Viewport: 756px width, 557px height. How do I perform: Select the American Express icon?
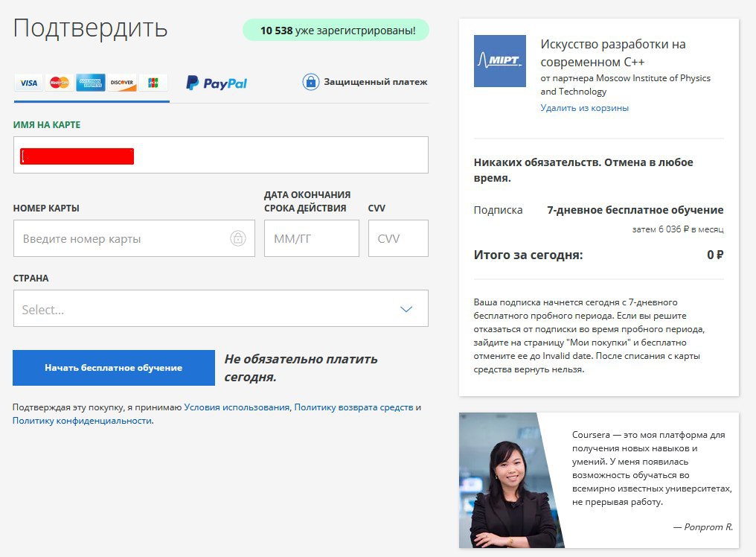tap(91, 83)
